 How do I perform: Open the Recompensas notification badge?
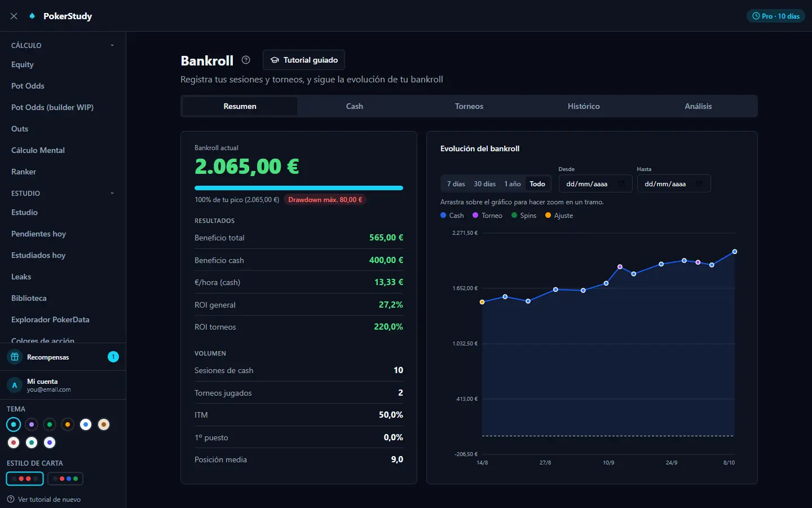pyautogui.click(x=113, y=357)
